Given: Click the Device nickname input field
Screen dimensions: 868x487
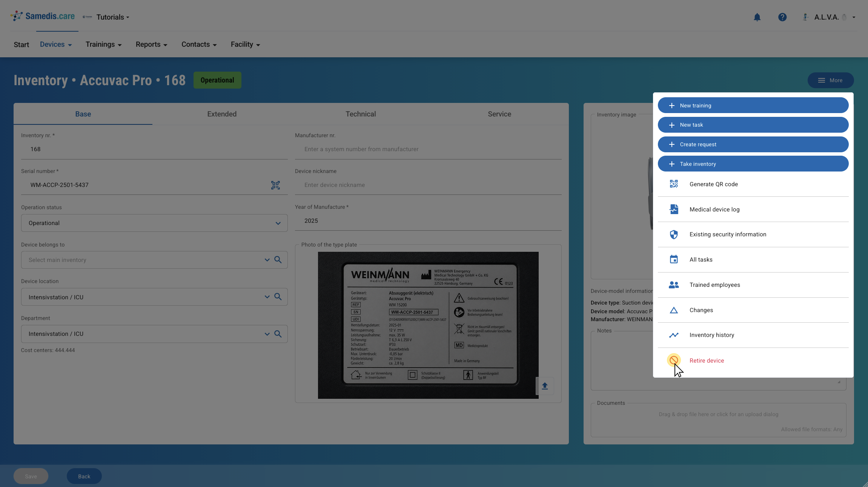Looking at the screenshot, I should point(428,185).
